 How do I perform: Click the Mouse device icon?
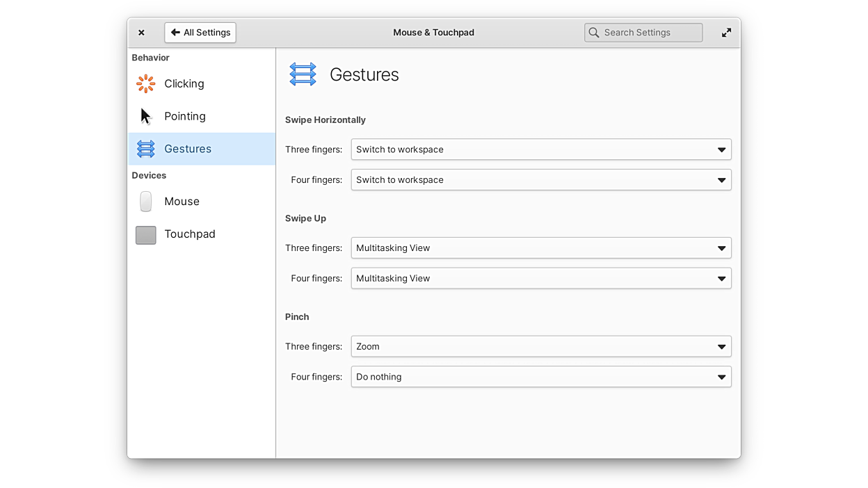[146, 202]
